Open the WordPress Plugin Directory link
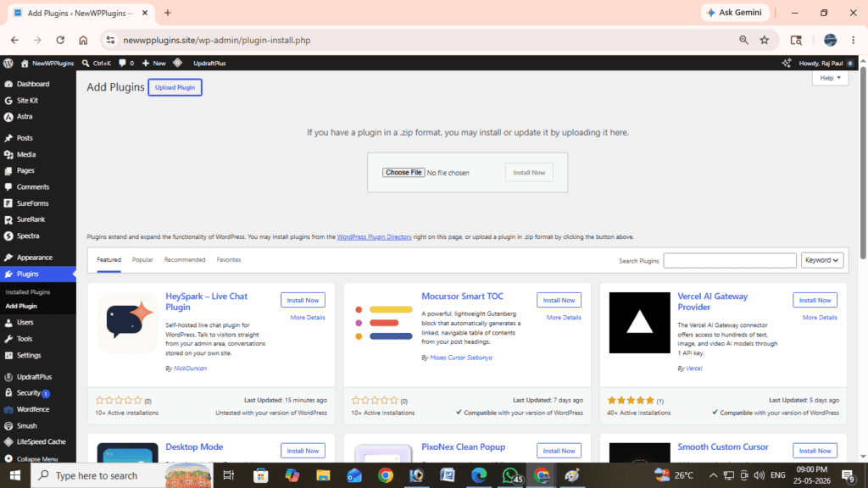Screen dimensions: 868x488 tap(374, 237)
